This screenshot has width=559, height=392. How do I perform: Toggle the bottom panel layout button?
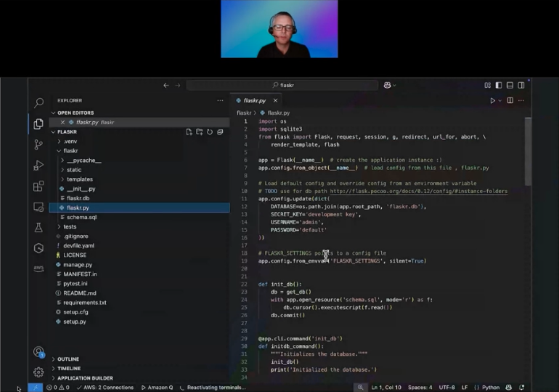(510, 85)
